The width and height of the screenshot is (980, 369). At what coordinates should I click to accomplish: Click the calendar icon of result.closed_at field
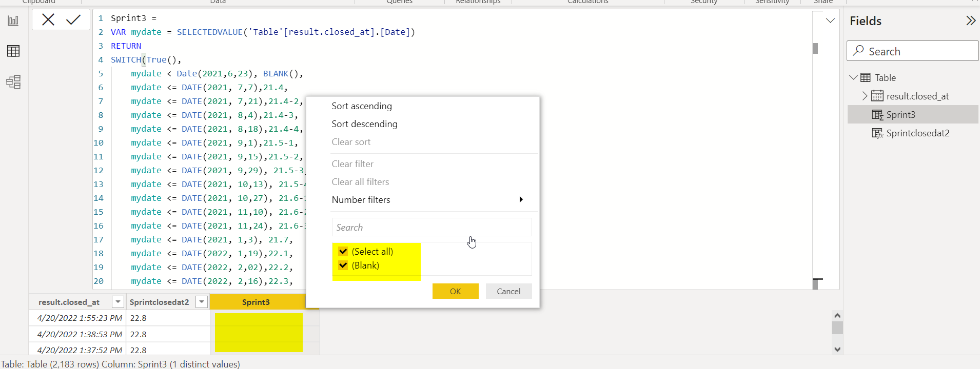pyautogui.click(x=877, y=96)
